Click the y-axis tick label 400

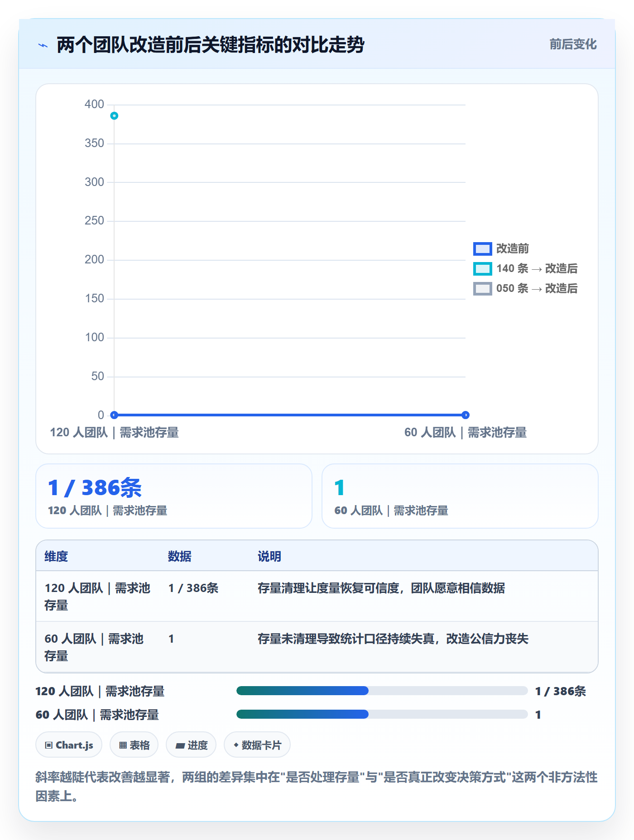94,104
